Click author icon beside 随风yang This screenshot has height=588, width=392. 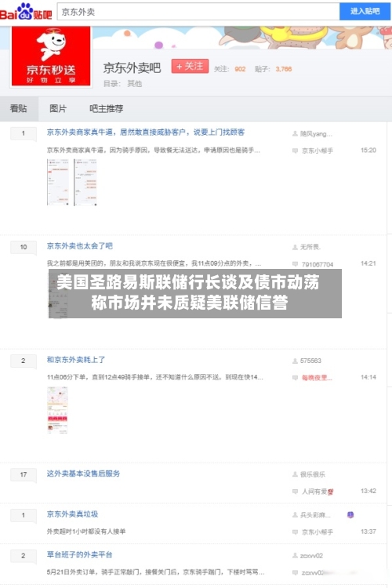pyautogui.click(x=295, y=134)
